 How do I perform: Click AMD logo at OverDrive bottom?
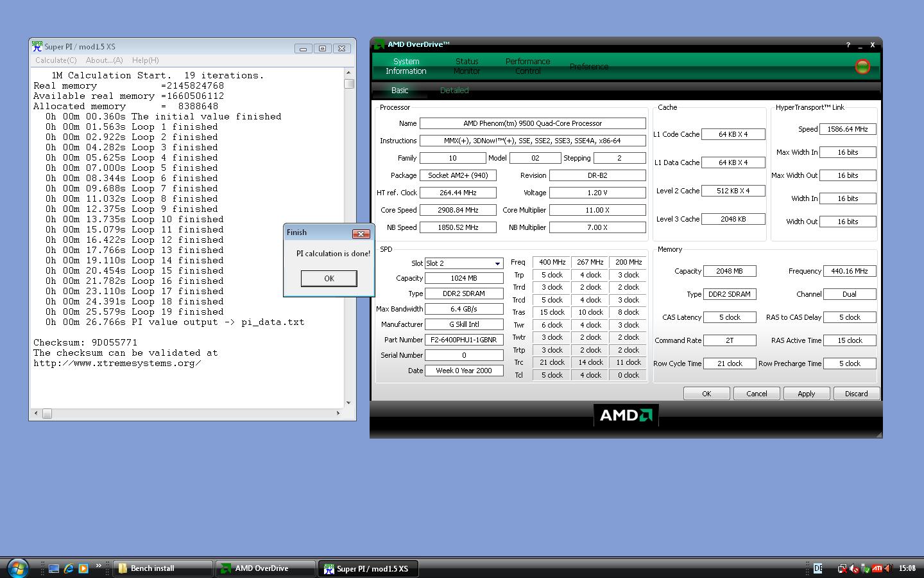[626, 415]
